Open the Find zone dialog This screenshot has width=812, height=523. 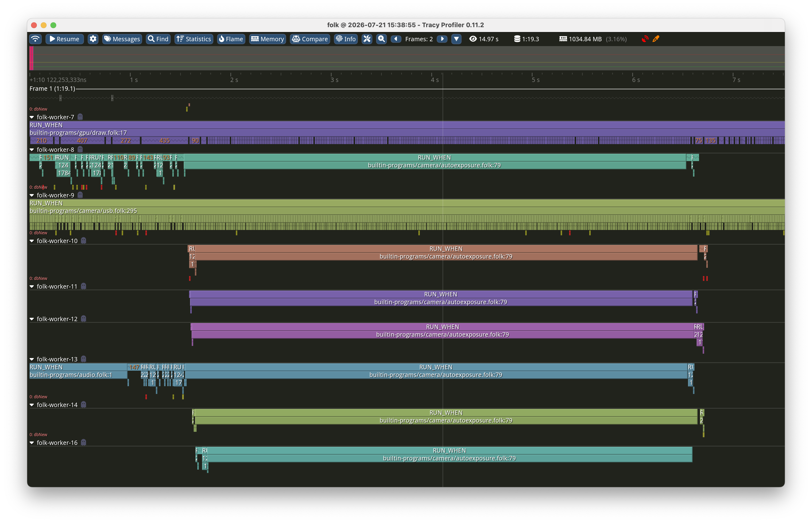point(158,39)
